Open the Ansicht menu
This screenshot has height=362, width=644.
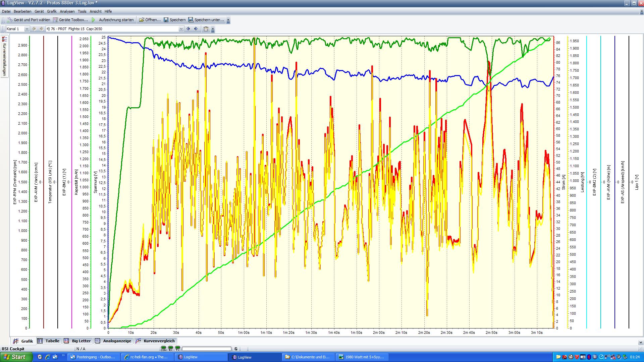click(x=96, y=11)
